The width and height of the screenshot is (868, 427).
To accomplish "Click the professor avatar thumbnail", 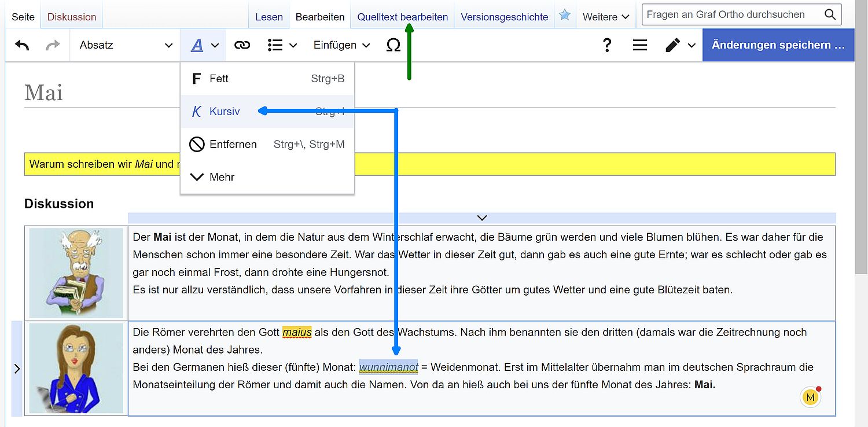I will [76, 273].
